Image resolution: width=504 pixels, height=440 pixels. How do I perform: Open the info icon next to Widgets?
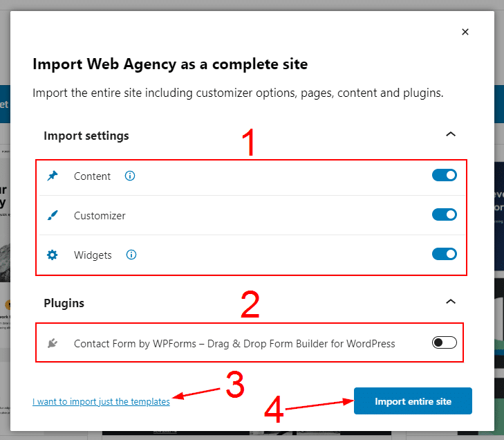(131, 255)
